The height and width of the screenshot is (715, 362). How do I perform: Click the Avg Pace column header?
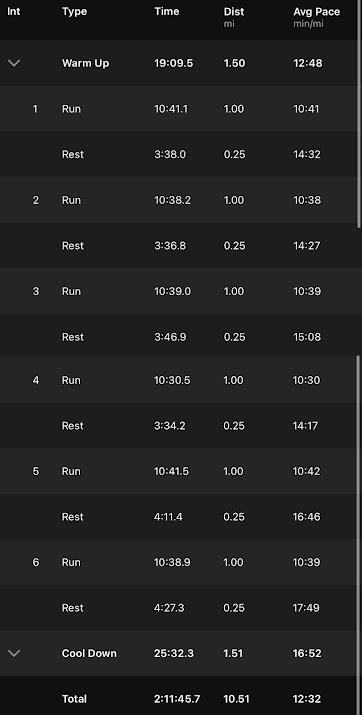[316, 12]
